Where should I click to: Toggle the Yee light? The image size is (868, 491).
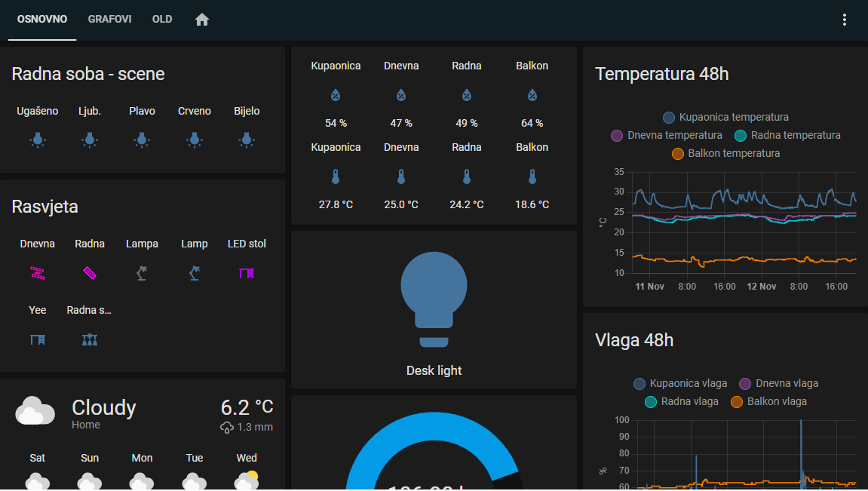[x=38, y=339]
